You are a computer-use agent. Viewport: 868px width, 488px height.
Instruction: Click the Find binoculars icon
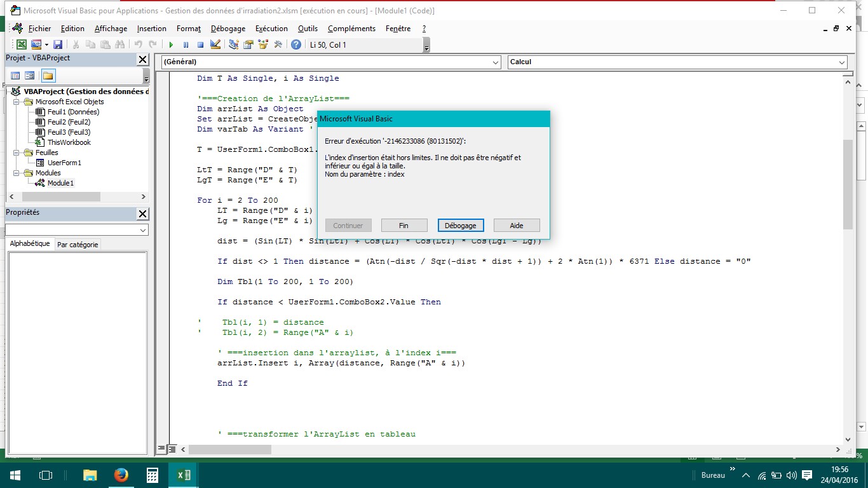click(x=119, y=44)
